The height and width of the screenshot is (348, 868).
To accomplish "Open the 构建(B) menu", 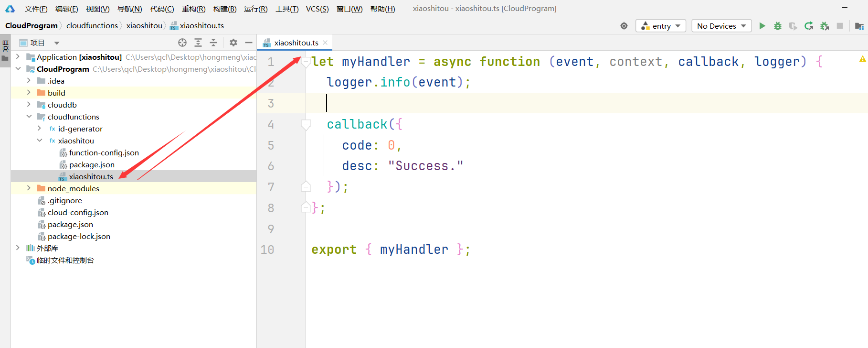I will pyautogui.click(x=225, y=9).
